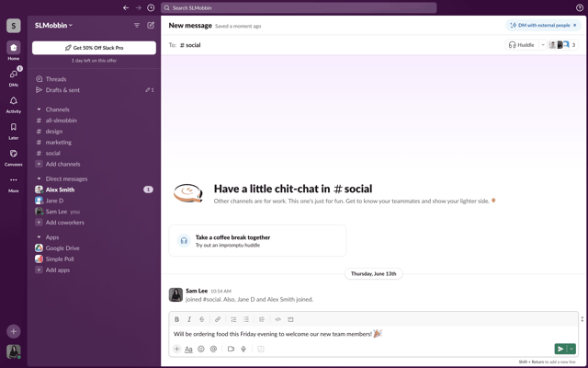Open Drafts & sent
This screenshot has height=368, width=588.
coord(94,90)
